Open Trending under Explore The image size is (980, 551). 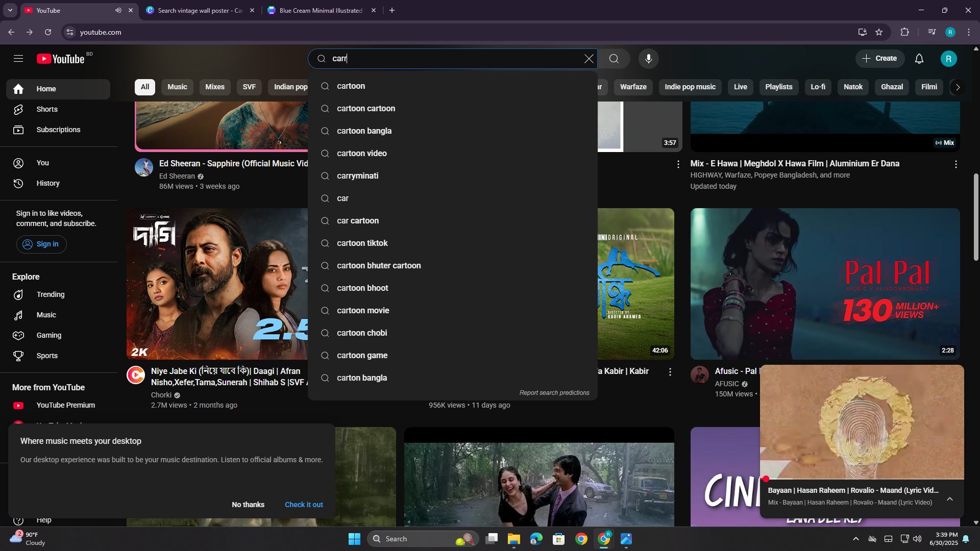coord(58,294)
